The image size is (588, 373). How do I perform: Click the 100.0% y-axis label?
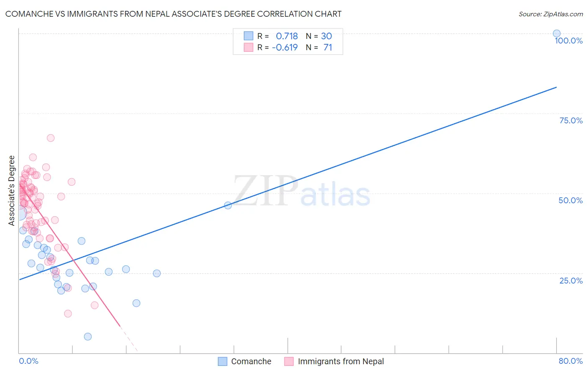pos(568,41)
